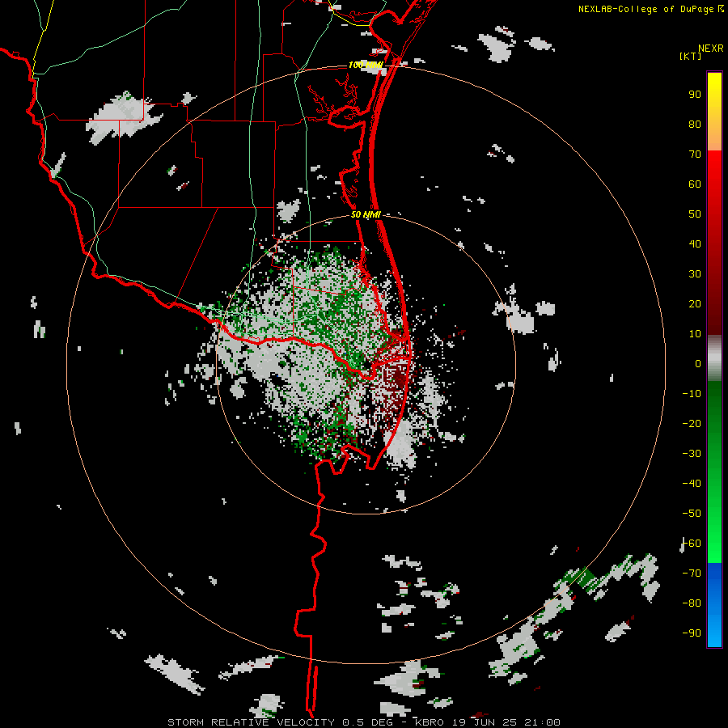Image resolution: width=728 pixels, height=728 pixels.
Task: Click the 50 NMI range ring label
Action: click(366, 214)
